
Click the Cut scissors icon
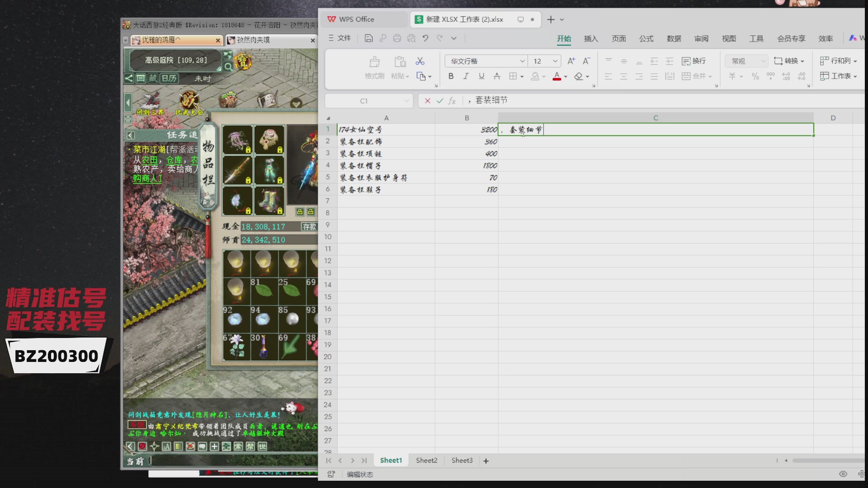420,61
